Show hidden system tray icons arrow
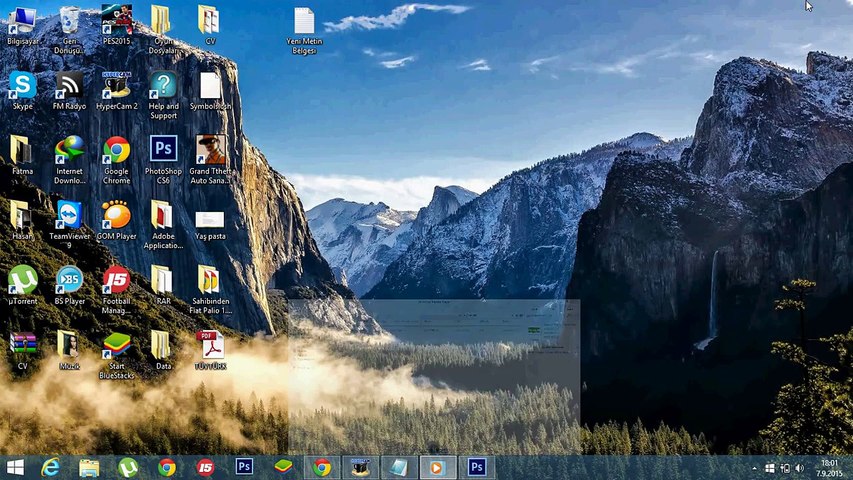This screenshot has width=853, height=480. 754,468
